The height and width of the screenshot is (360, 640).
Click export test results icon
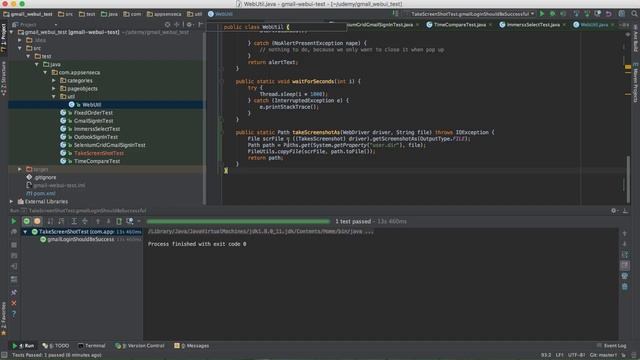119,221
